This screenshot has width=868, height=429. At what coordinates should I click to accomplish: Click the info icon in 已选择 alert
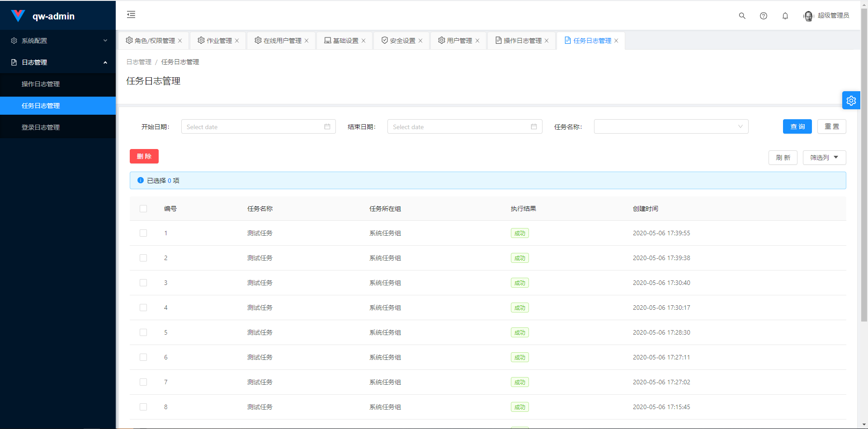(141, 180)
